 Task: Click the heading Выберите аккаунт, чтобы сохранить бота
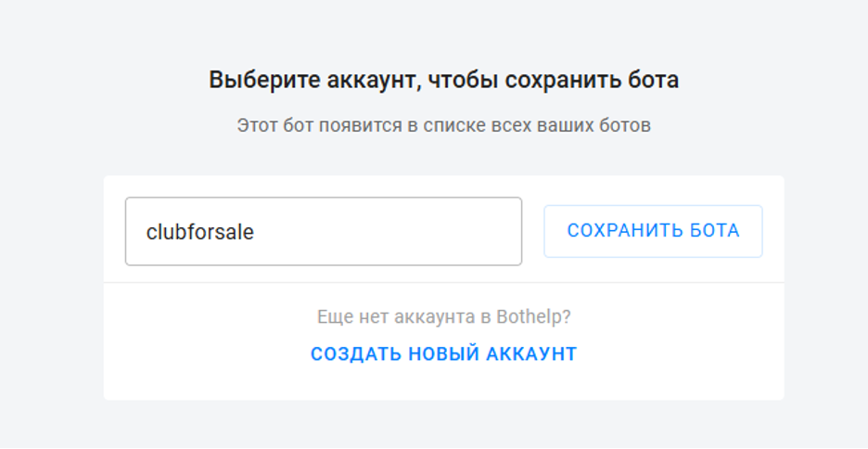(x=444, y=80)
